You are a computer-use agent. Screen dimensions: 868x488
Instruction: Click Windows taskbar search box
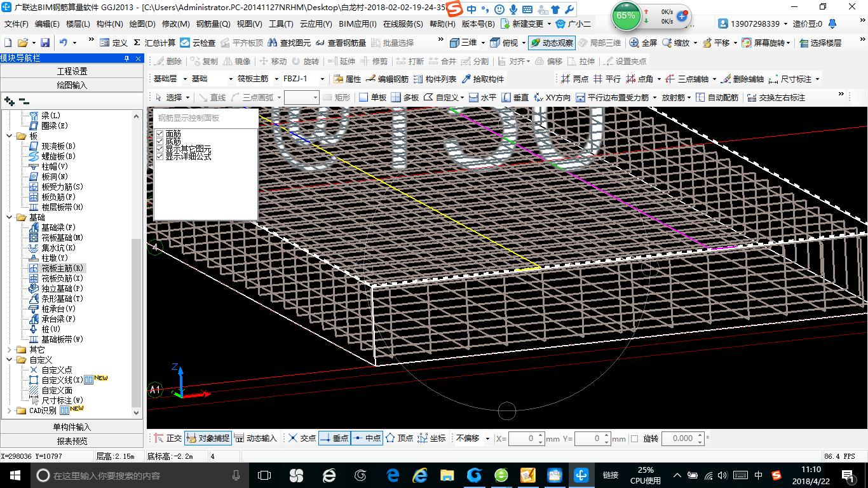click(139, 475)
